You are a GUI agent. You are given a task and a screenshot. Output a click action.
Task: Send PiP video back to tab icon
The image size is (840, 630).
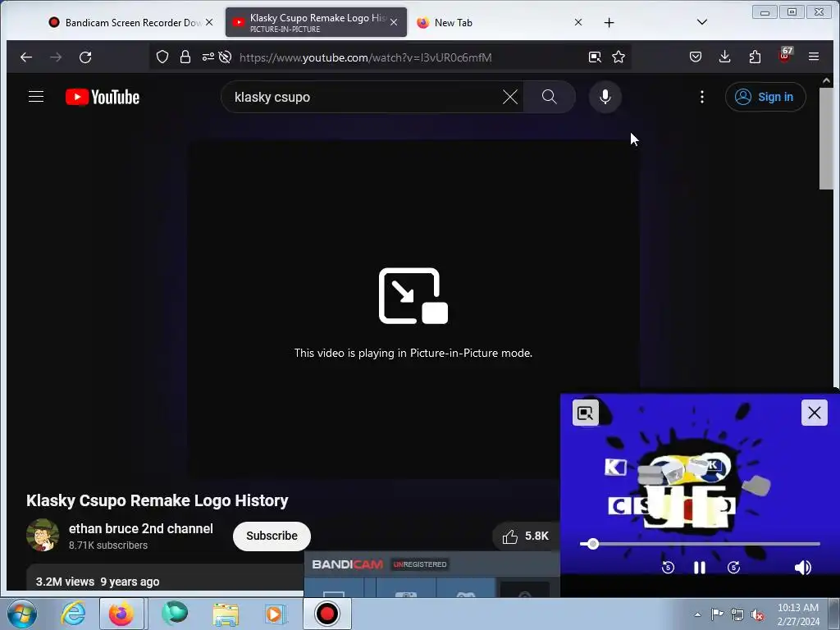(x=585, y=413)
